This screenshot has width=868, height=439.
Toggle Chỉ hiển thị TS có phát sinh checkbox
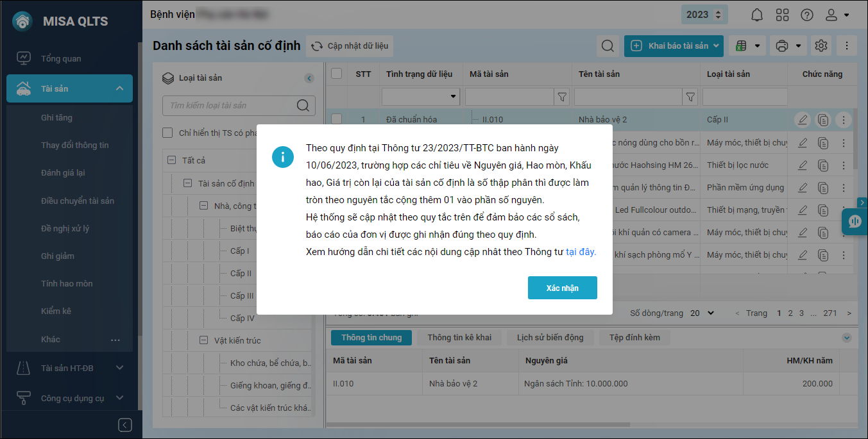pyautogui.click(x=167, y=133)
